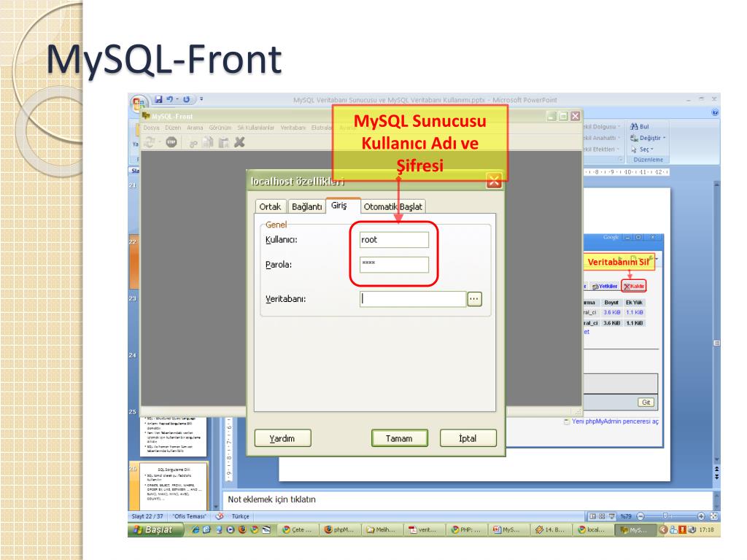Click the spell-check icon in status bar
This screenshot has width=747, height=560.
[x=220, y=516]
